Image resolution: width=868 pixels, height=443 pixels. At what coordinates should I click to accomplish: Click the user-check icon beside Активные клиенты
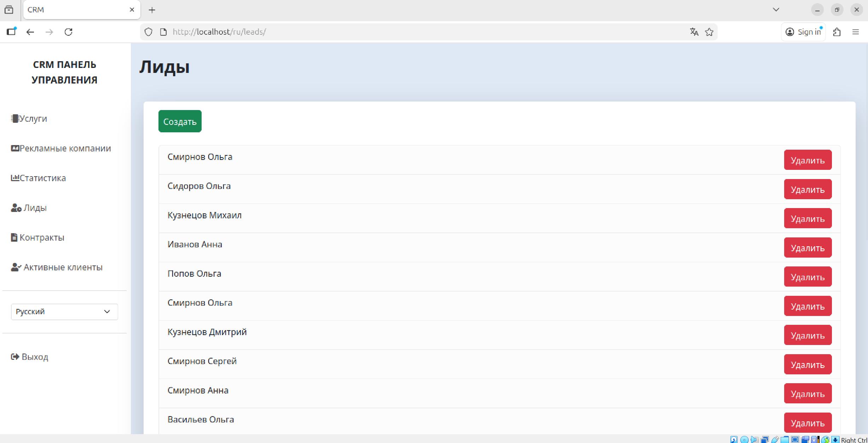point(16,267)
